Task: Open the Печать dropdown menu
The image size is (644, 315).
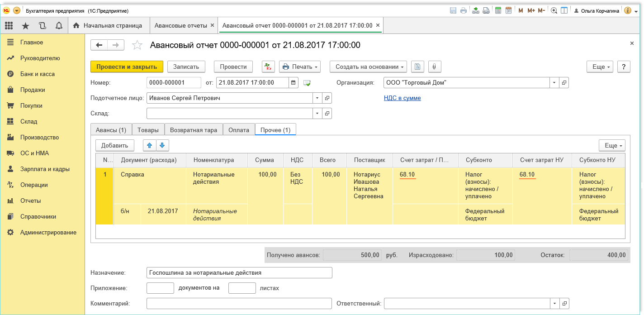Action: click(299, 67)
